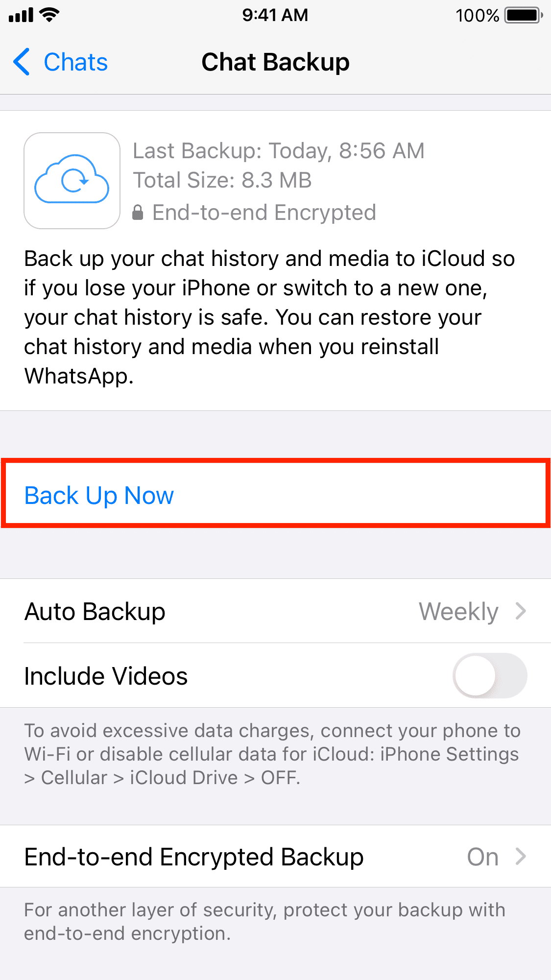Toggle the Include Videos switch
The image size is (551, 980).
click(490, 675)
